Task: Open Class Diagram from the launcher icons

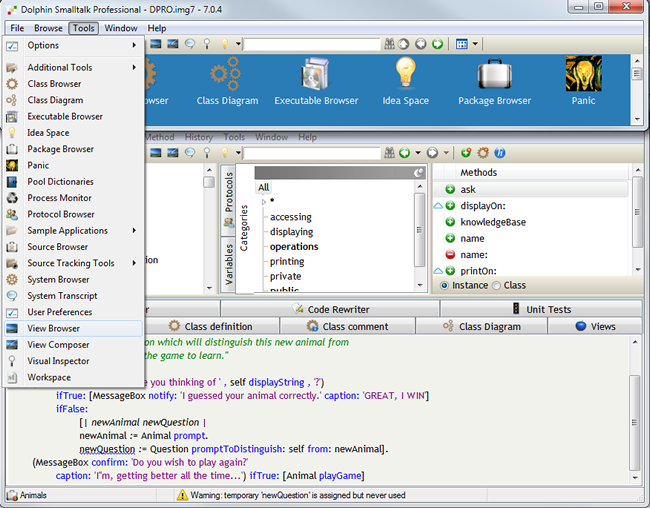Action: pyautogui.click(x=227, y=81)
